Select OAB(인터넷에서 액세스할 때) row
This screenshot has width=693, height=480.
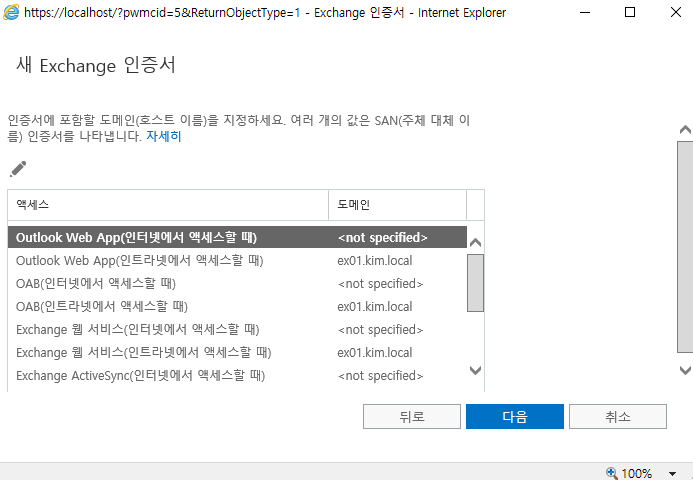[237, 283]
